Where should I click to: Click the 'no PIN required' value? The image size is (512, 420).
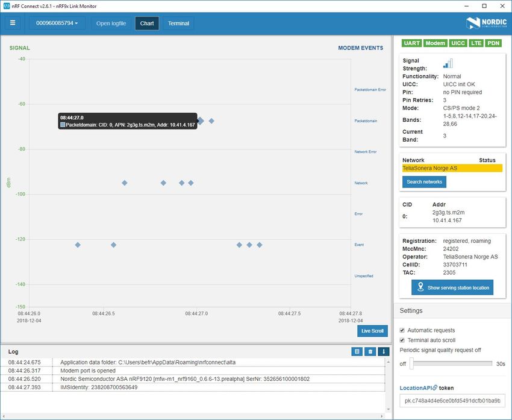coord(463,92)
